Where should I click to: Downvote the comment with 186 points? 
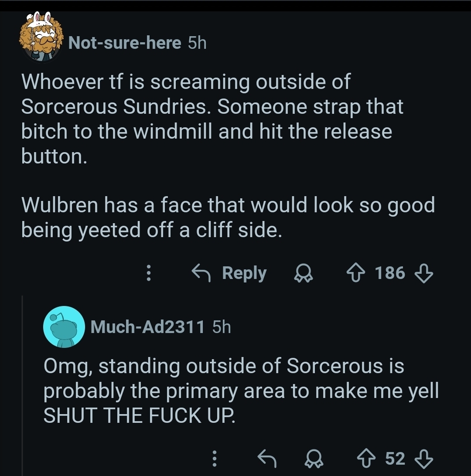[423, 273]
